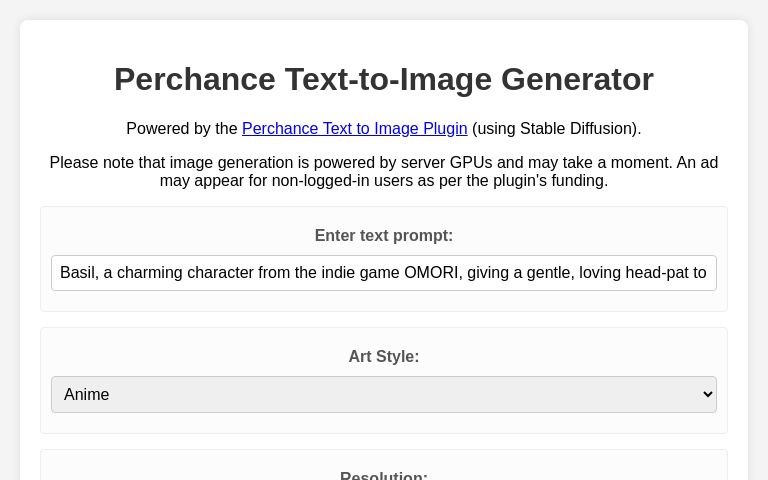Image resolution: width=768 pixels, height=480 pixels.
Task: Click the 'Anime' text in the style selector
Action: click(87, 395)
